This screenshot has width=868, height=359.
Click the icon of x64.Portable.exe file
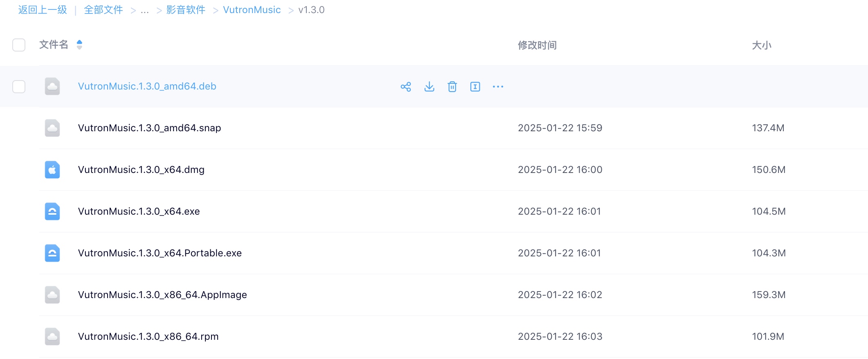pyautogui.click(x=52, y=253)
